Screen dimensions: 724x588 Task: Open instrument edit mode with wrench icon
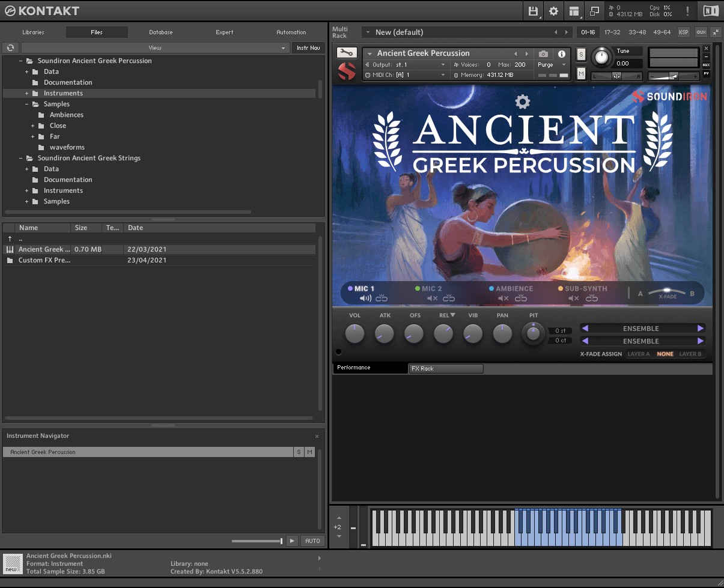coord(347,53)
